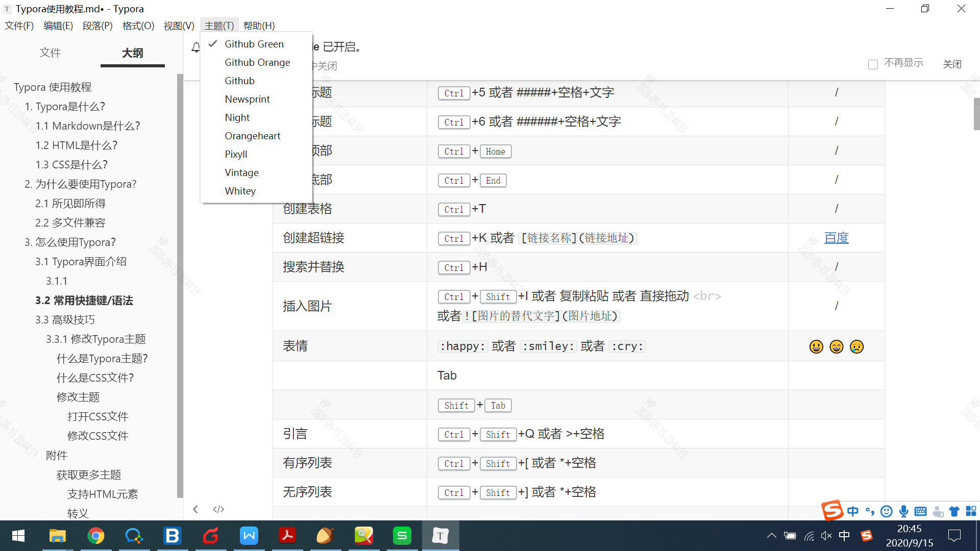
Task: Click the document vertical scrollbar thumb
Action: 976,114
